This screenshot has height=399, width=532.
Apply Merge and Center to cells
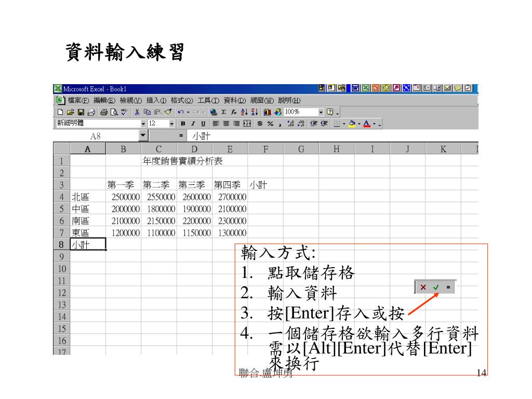247,124
